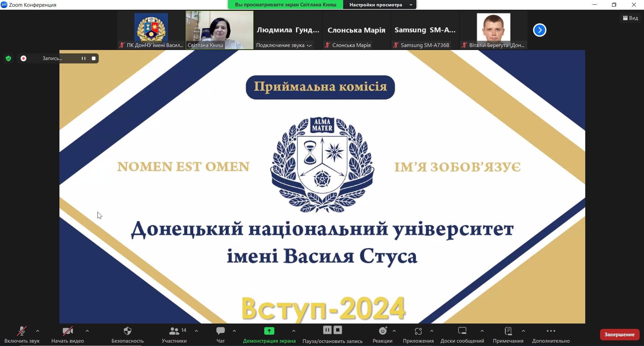Click the red Завершение end button
The height and width of the screenshot is (346, 644).
619,335
